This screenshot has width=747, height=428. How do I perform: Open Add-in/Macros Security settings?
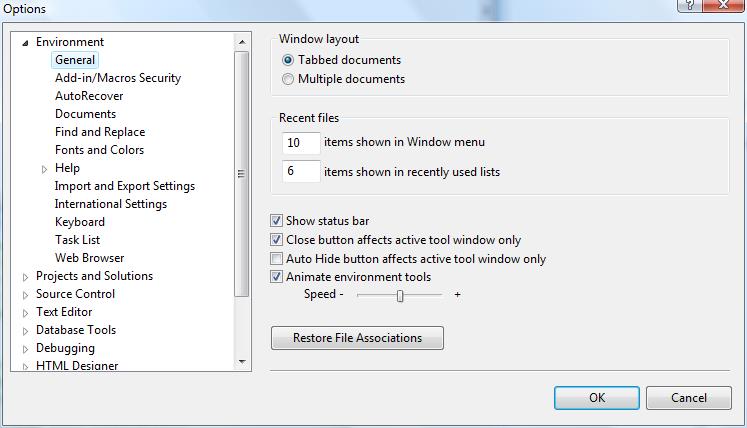(x=118, y=78)
